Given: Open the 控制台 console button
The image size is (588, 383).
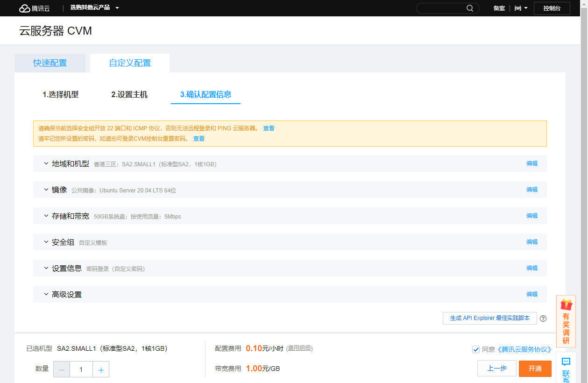Looking at the screenshot, I should tap(552, 8).
